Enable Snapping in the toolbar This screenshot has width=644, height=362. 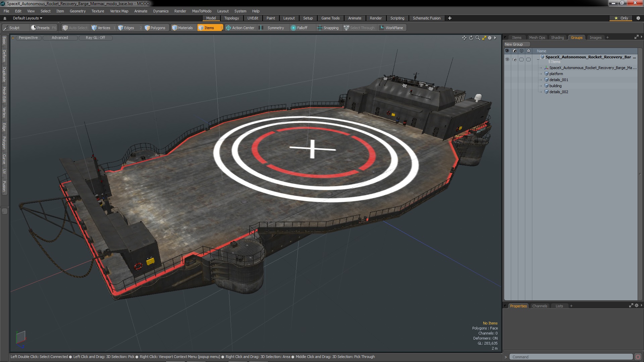(x=328, y=28)
